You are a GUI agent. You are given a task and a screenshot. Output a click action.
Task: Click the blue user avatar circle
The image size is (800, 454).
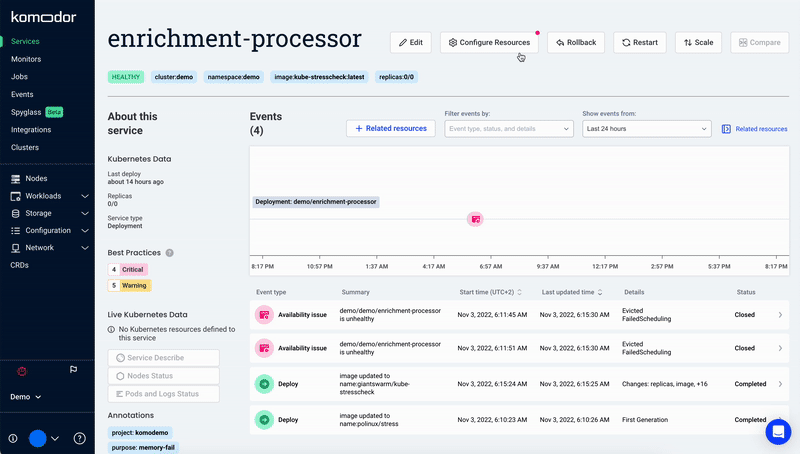click(38, 438)
